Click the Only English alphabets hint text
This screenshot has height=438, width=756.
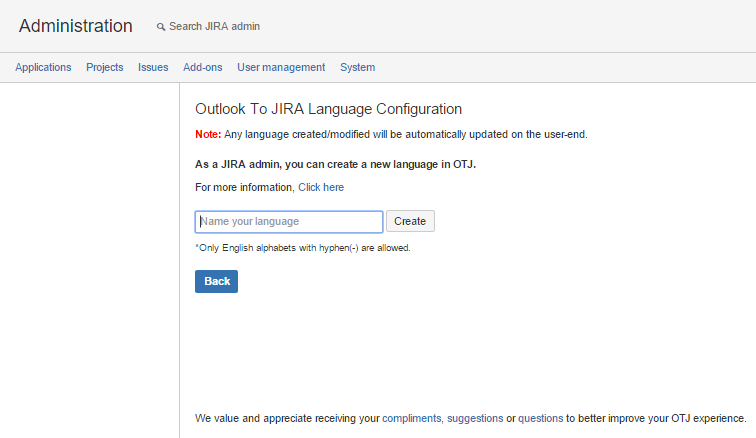[303, 248]
